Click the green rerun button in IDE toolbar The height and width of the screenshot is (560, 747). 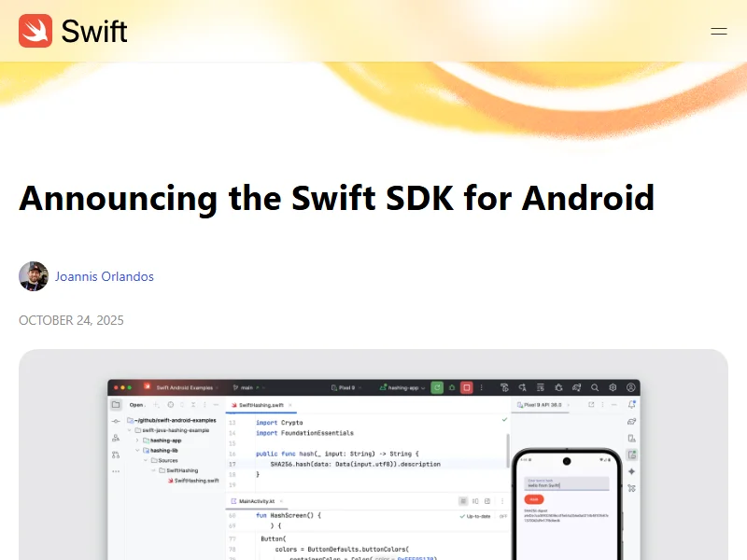[437, 387]
